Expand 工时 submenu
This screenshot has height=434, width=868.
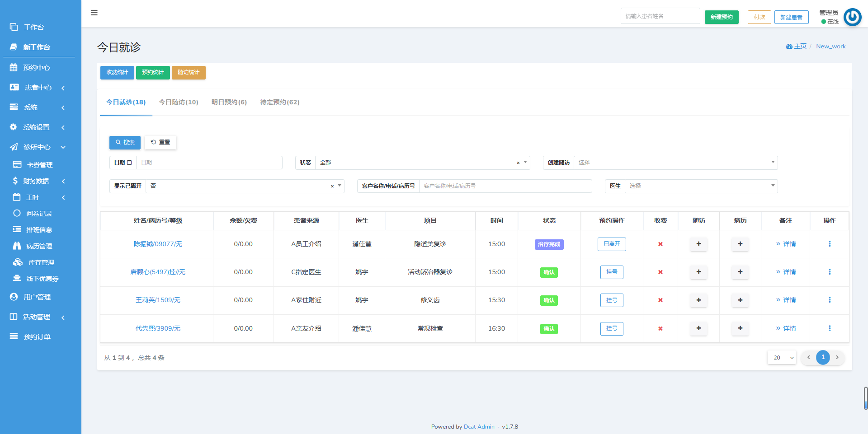pos(41,197)
